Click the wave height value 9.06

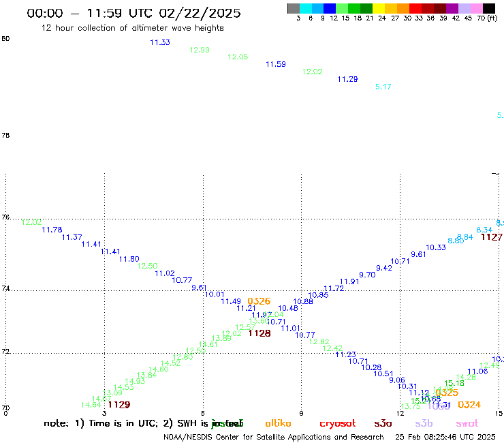[397, 380]
